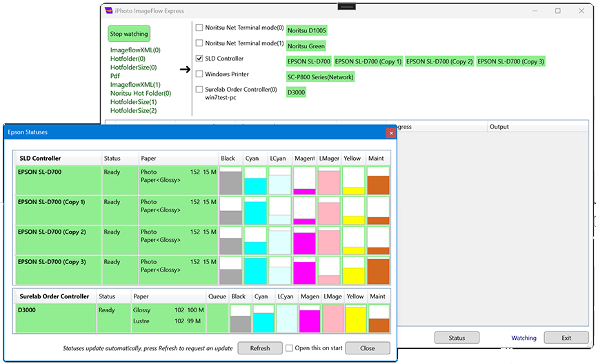596x364 pixels.
Task: Select HotfolderSize(0) source
Action: point(133,68)
